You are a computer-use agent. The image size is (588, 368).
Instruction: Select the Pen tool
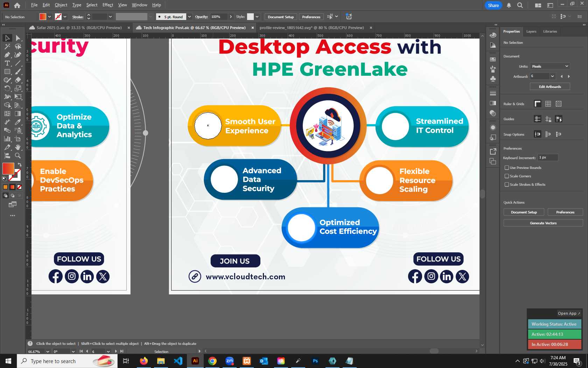pos(7,55)
